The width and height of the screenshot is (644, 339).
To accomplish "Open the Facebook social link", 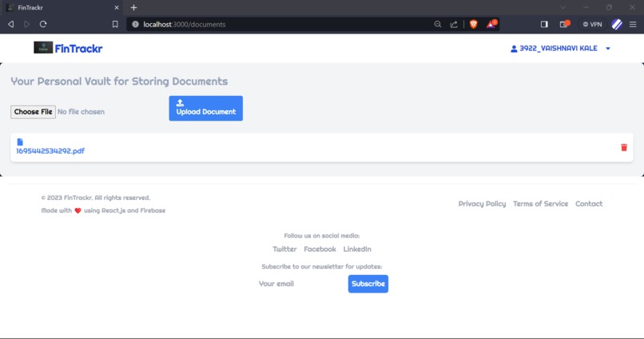I will click(320, 249).
